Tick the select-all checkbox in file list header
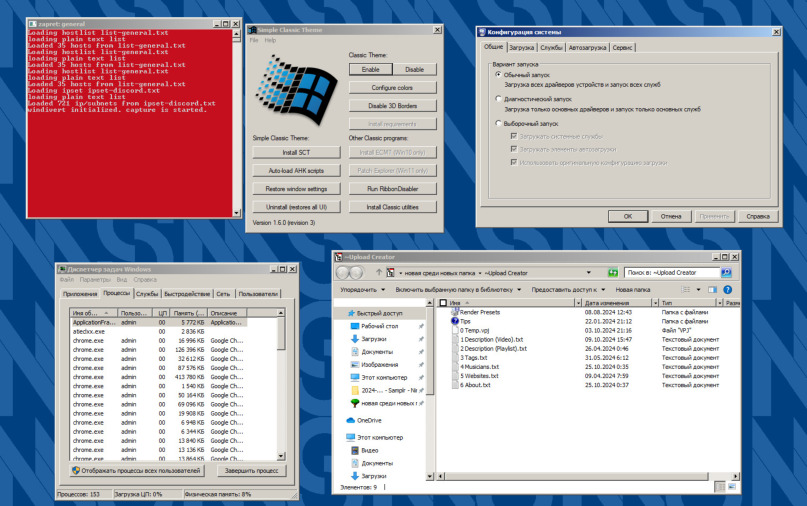The width and height of the screenshot is (807, 506). pyautogui.click(x=443, y=302)
